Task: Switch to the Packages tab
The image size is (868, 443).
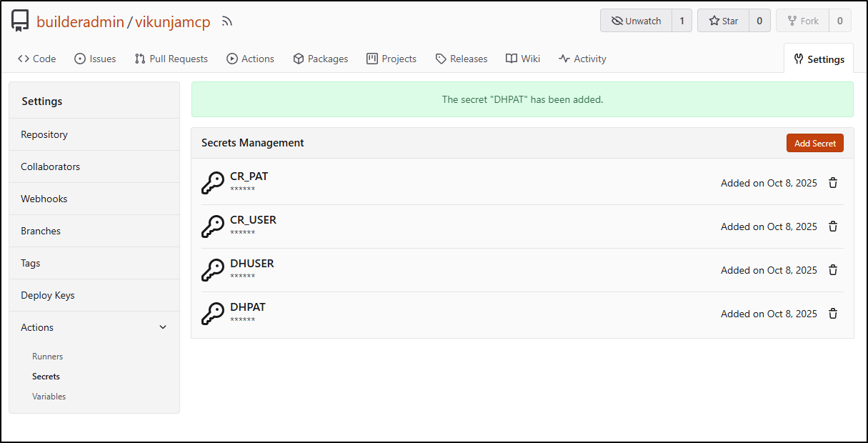Action: click(321, 59)
